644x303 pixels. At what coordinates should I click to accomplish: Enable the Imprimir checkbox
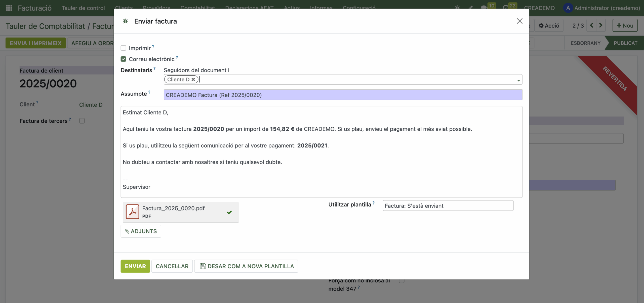point(124,48)
